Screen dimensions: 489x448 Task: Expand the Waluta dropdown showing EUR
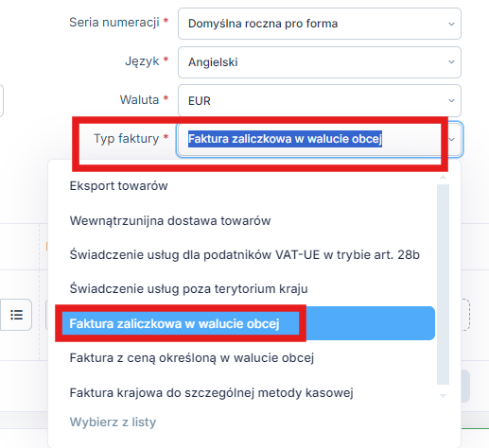click(320, 100)
